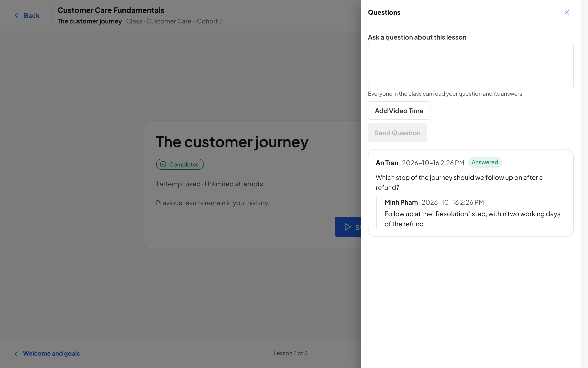Click 'Previous results remain in your history' text
The width and height of the screenshot is (588, 368).
click(213, 203)
